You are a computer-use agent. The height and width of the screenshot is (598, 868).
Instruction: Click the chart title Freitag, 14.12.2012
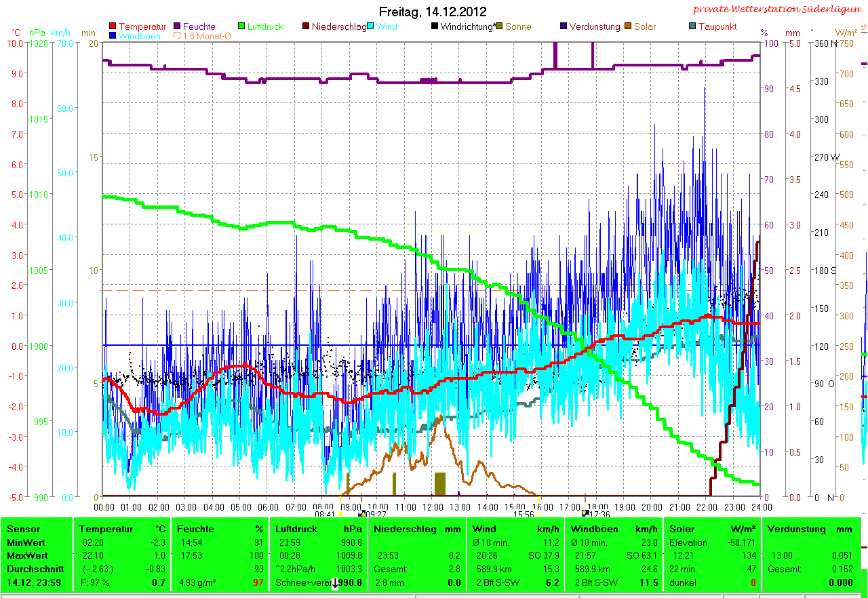[x=433, y=12]
